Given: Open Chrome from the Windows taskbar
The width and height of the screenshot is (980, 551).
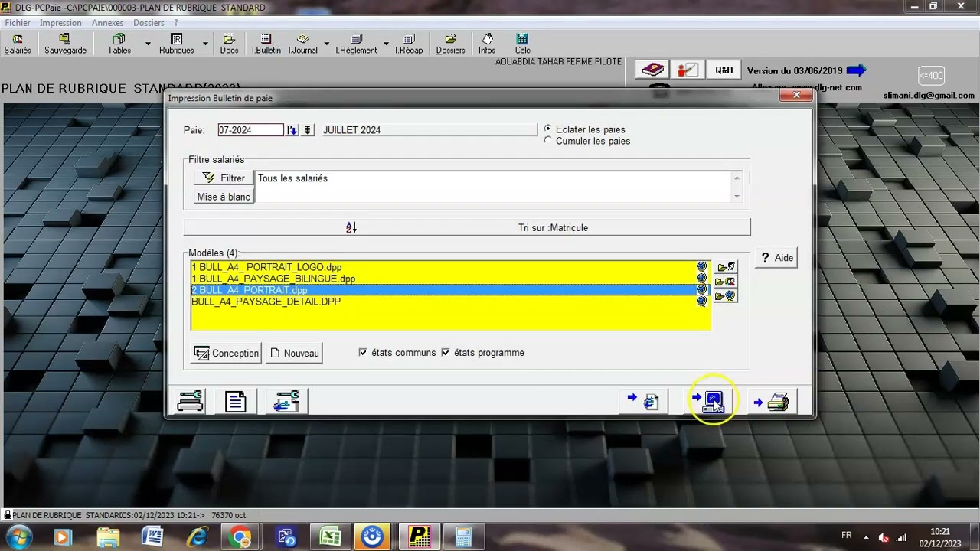Looking at the screenshot, I should pyautogui.click(x=239, y=536).
